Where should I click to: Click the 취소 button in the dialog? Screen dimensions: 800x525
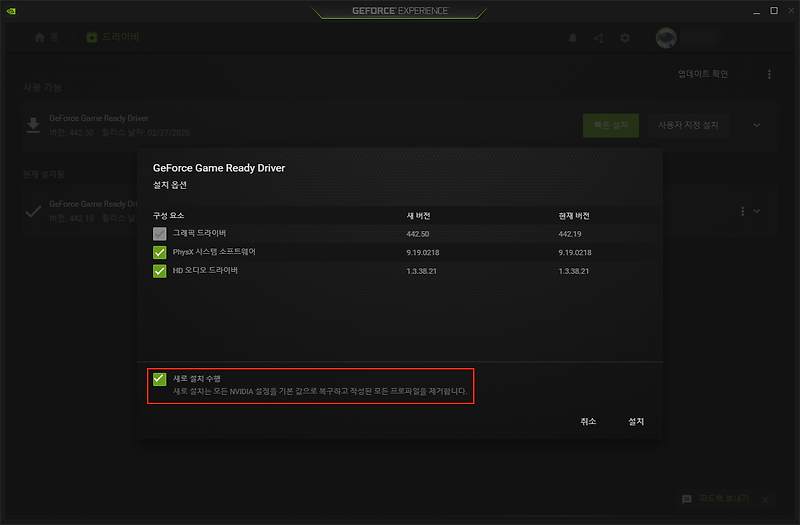point(588,421)
